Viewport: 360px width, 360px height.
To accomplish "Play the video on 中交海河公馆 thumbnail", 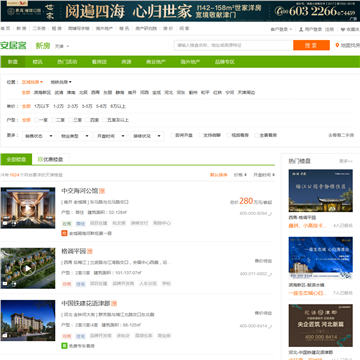I will click(28, 208).
